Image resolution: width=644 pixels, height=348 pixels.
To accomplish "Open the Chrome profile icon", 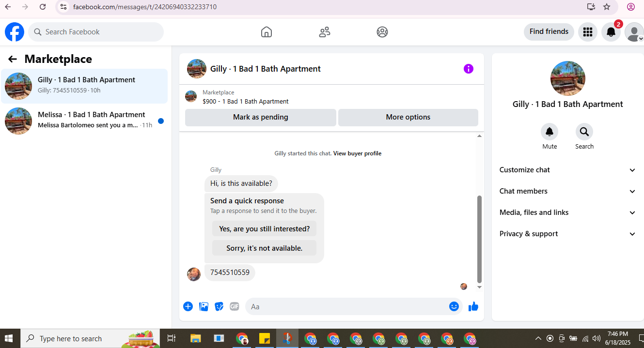I will pyautogui.click(x=631, y=7).
